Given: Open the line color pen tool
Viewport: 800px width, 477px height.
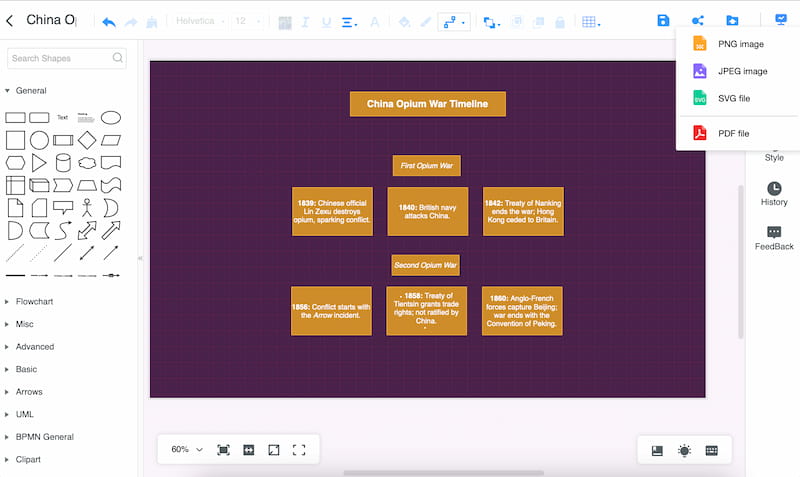Looking at the screenshot, I should point(425,22).
